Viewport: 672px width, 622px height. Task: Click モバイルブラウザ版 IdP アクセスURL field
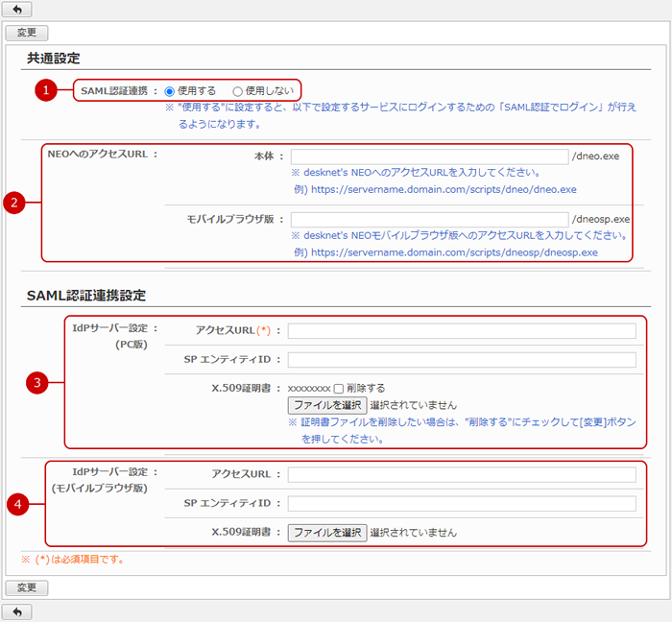point(461,474)
